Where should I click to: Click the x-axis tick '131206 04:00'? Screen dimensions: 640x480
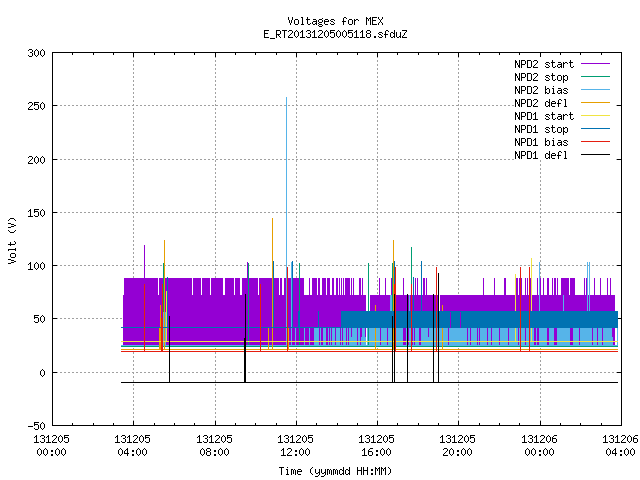click(620, 446)
